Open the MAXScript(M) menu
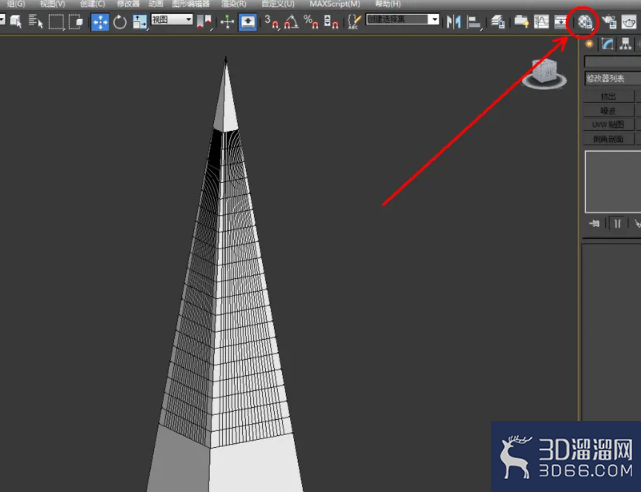641x492 pixels. [x=335, y=4]
